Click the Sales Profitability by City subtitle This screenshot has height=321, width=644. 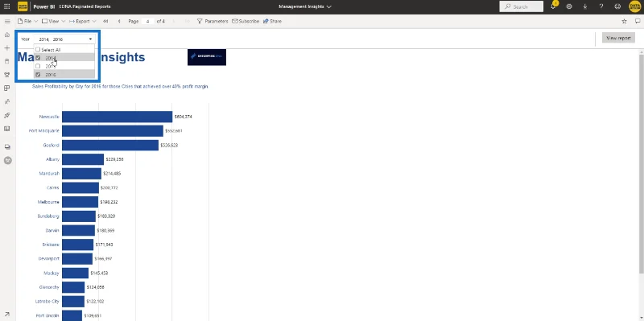120,87
